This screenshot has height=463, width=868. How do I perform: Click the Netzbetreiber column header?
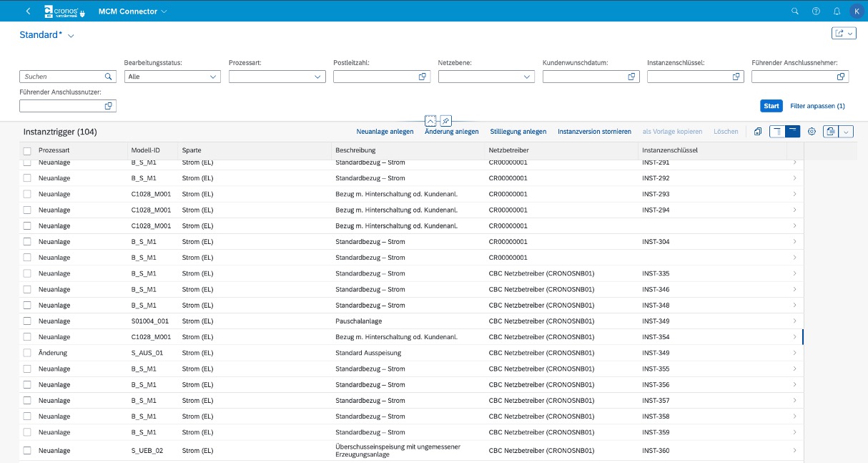tap(561, 151)
